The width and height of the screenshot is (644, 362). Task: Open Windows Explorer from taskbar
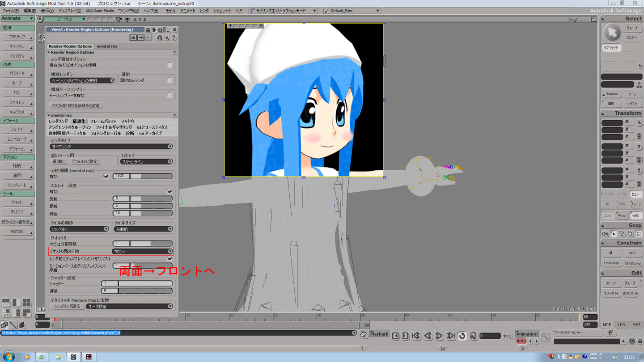click(x=58, y=357)
